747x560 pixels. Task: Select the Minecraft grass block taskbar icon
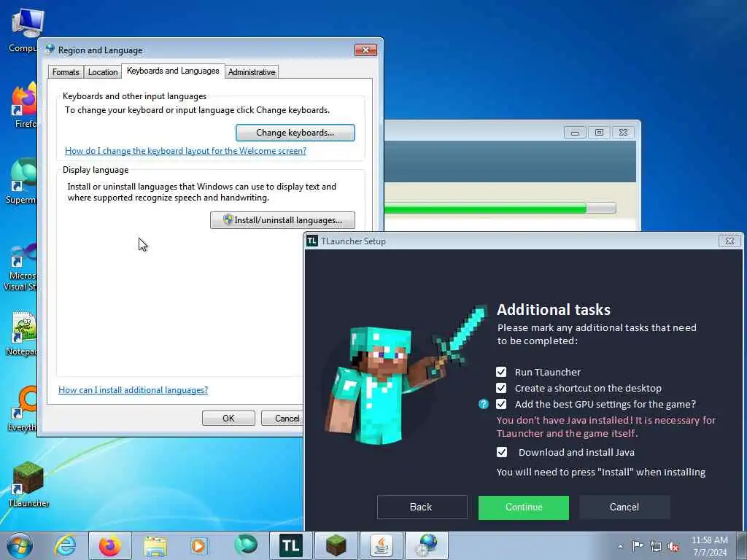336,545
